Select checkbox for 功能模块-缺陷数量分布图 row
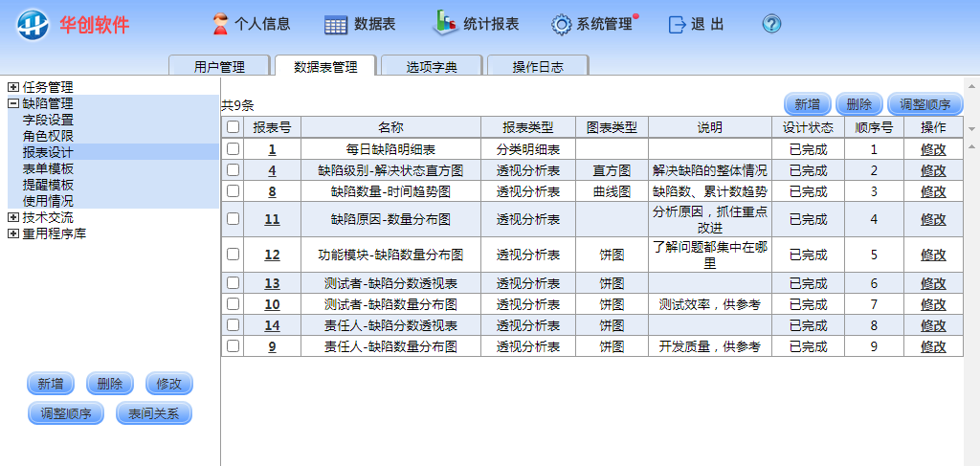This screenshot has width=980, height=466. click(x=233, y=255)
